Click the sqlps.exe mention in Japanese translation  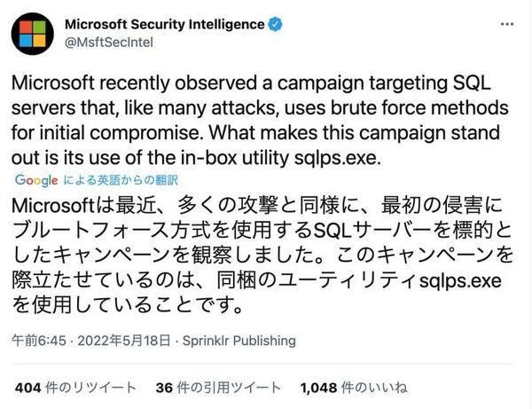point(460,281)
